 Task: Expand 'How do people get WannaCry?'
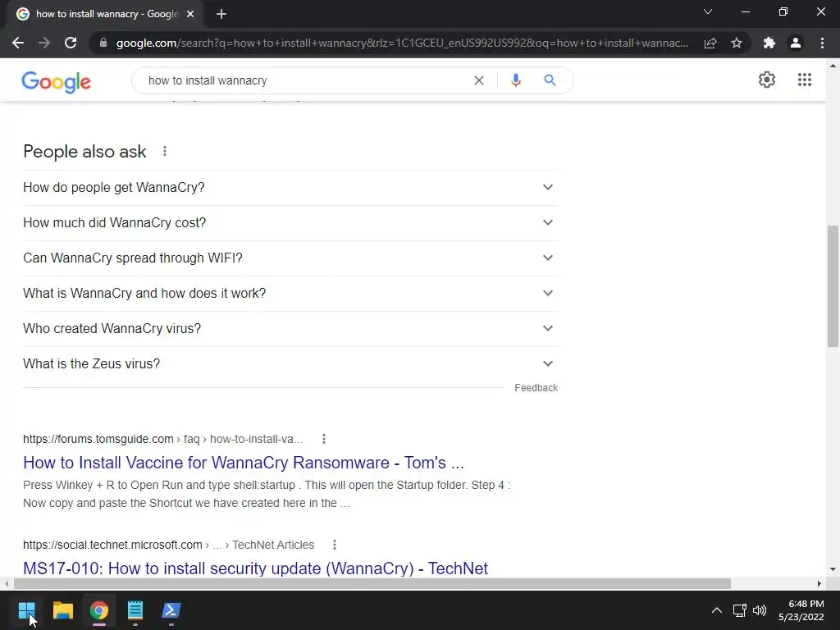[290, 188]
